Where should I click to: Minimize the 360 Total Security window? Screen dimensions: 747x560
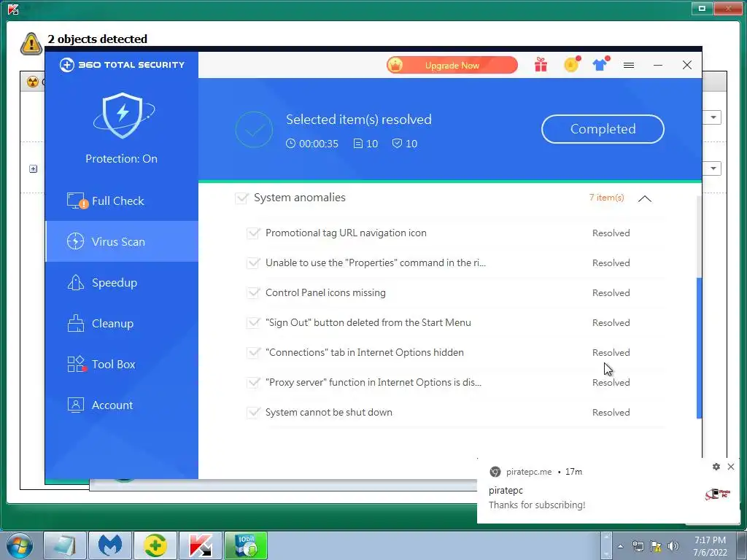coord(658,65)
